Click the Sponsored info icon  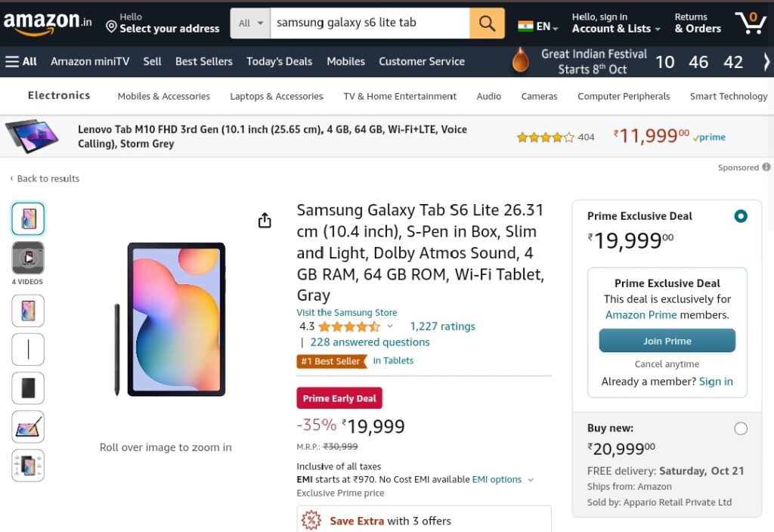coord(766,167)
